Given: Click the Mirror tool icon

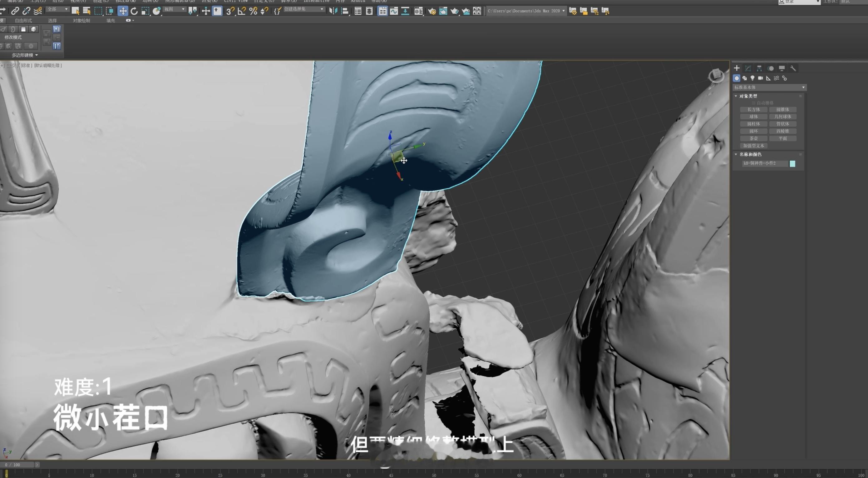Looking at the screenshot, I should point(333,11).
